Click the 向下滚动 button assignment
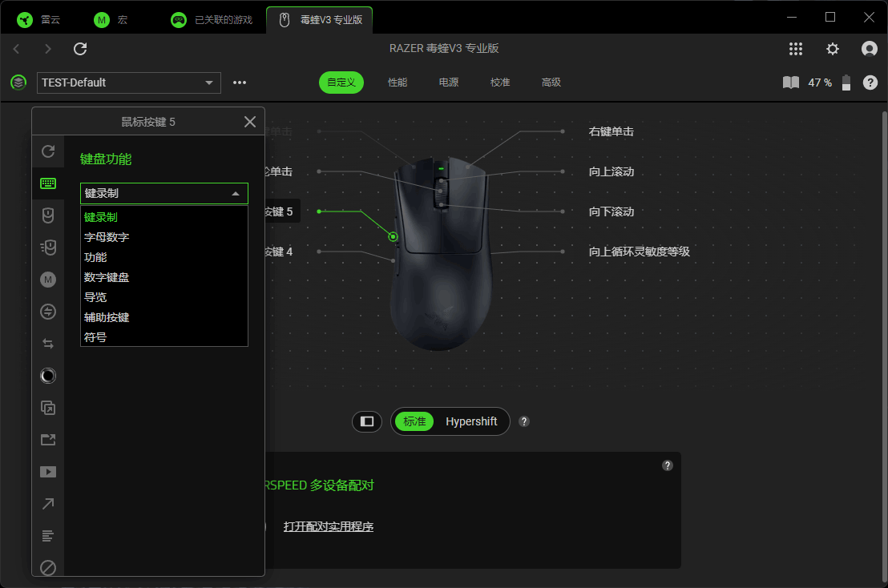Image resolution: width=888 pixels, height=588 pixels. (611, 211)
